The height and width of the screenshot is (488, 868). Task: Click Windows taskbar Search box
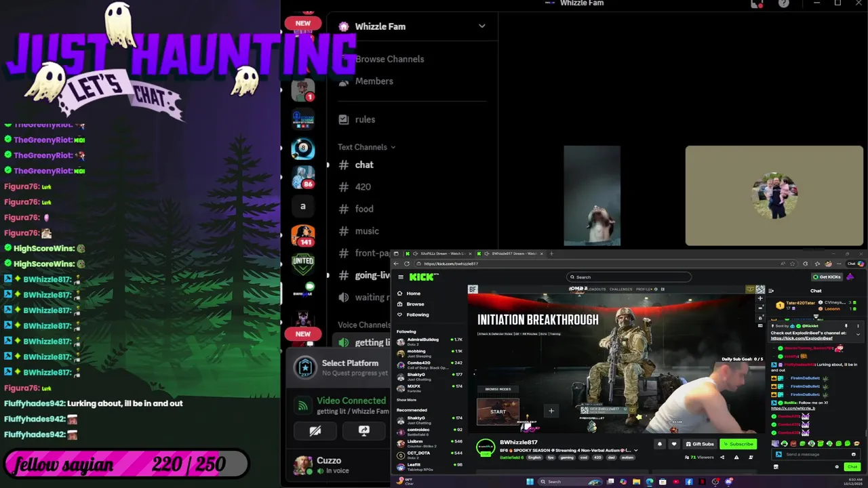pos(570,481)
